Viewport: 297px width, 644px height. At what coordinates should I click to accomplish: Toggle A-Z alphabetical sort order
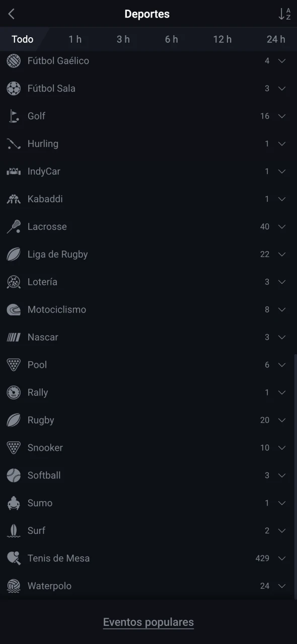click(x=285, y=14)
